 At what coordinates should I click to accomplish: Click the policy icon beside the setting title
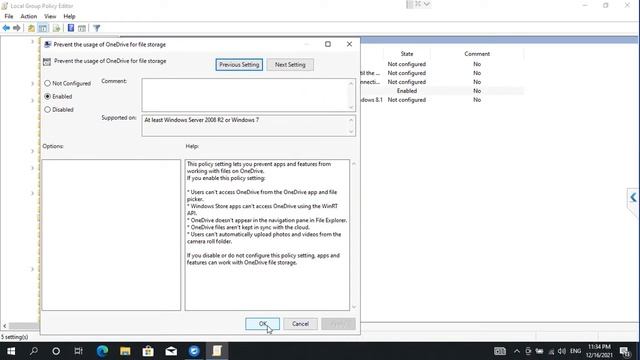(x=47, y=62)
